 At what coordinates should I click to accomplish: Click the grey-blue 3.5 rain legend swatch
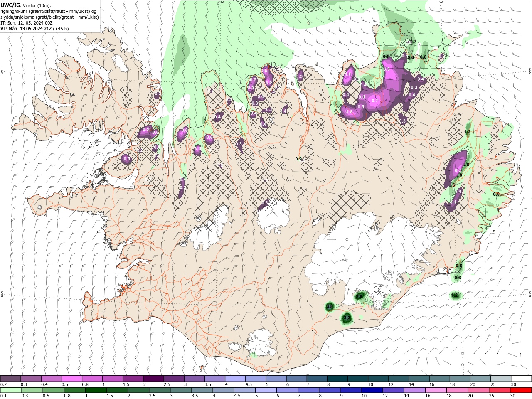(x=202, y=390)
